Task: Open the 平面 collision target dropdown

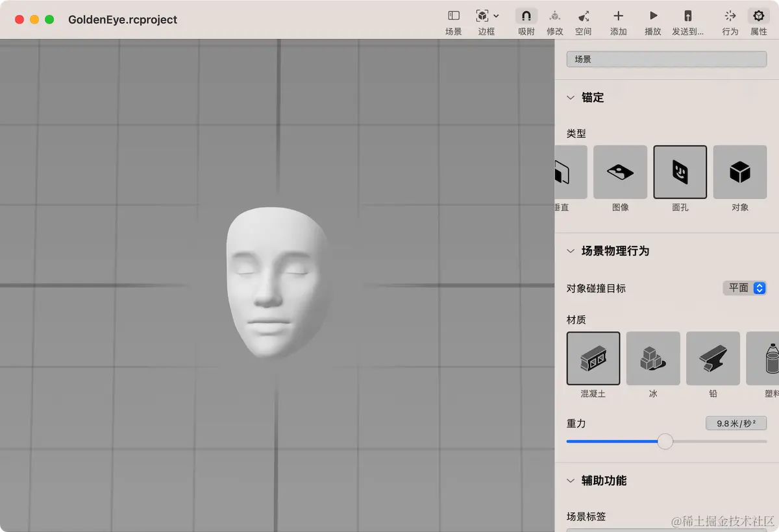Action: (745, 288)
